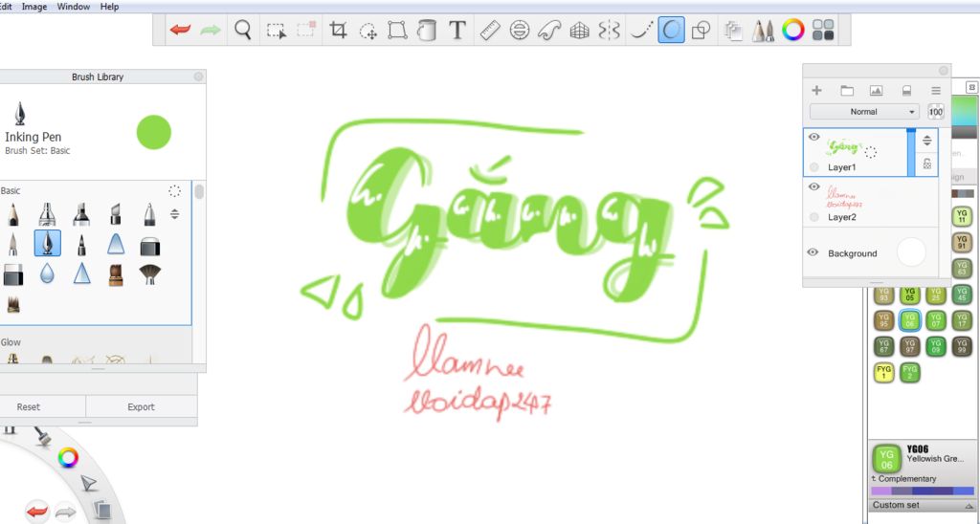Open the Edit menu
The image size is (980, 524).
point(5,7)
